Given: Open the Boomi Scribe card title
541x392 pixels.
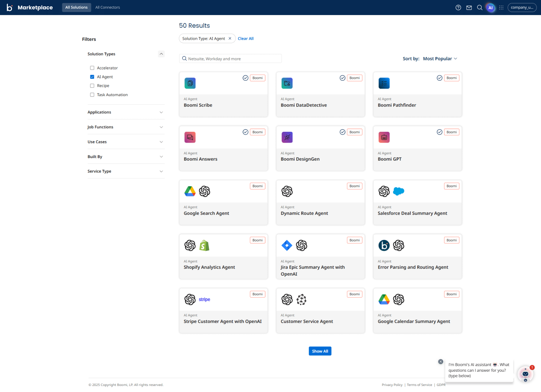Looking at the screenshot, I should tap(198, 106).
